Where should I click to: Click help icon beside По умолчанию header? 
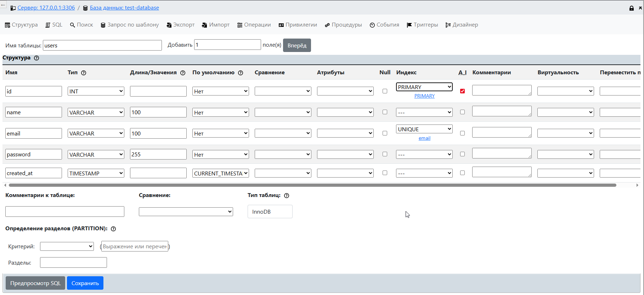(x=241, y=73)
